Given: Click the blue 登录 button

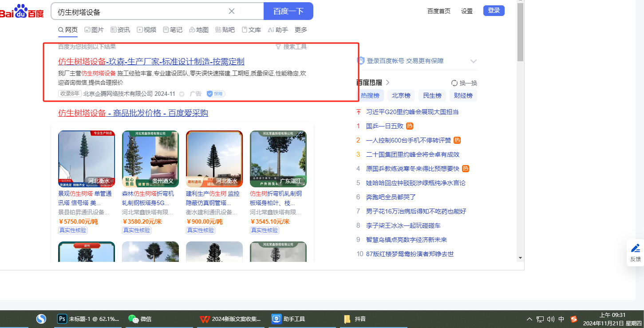Looking at the screenshot, I should coord(494,11).
